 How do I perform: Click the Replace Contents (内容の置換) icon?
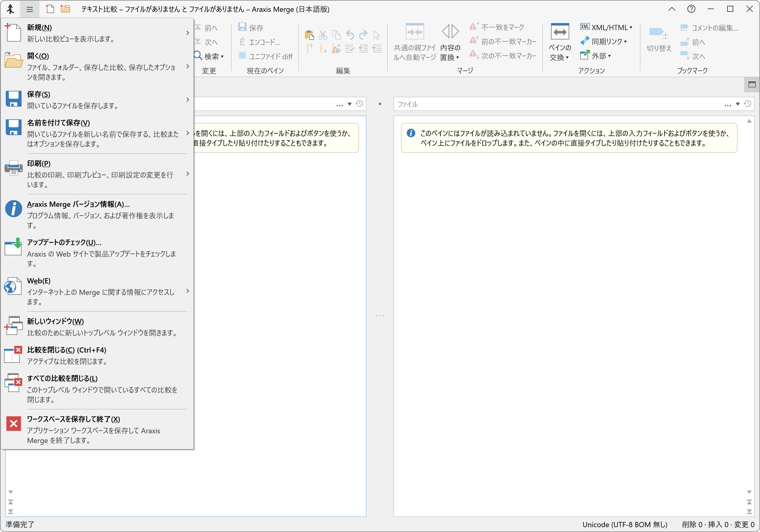pyautogui.click(x=450, y=32)
